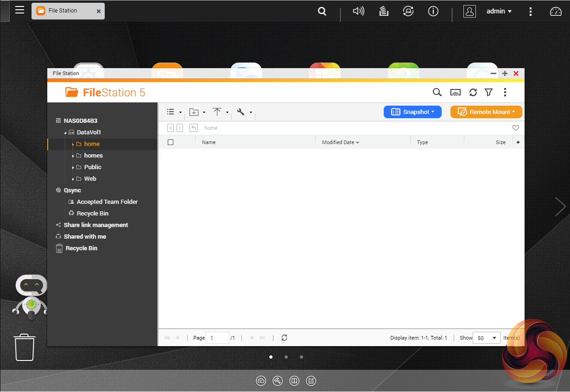Viewport: 570px width, 392px height.
Task: Select Qsync in sidebar
Action: (72, 190)
